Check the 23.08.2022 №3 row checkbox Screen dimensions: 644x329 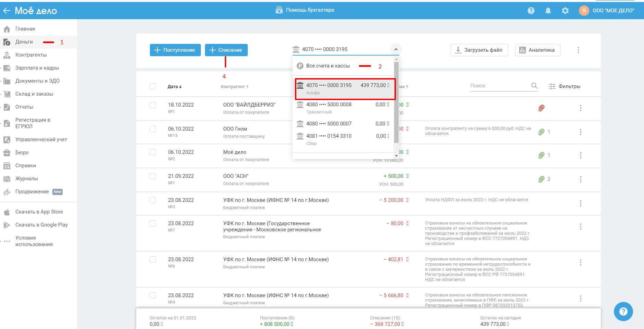pyautogui.click(x=153, y=200)
